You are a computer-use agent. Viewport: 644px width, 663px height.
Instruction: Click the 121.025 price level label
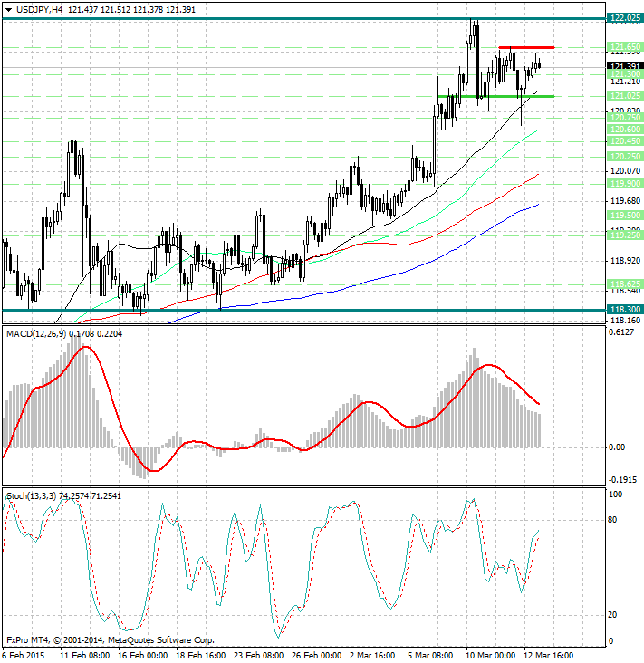pyautogui.click(x=625, y=96)
